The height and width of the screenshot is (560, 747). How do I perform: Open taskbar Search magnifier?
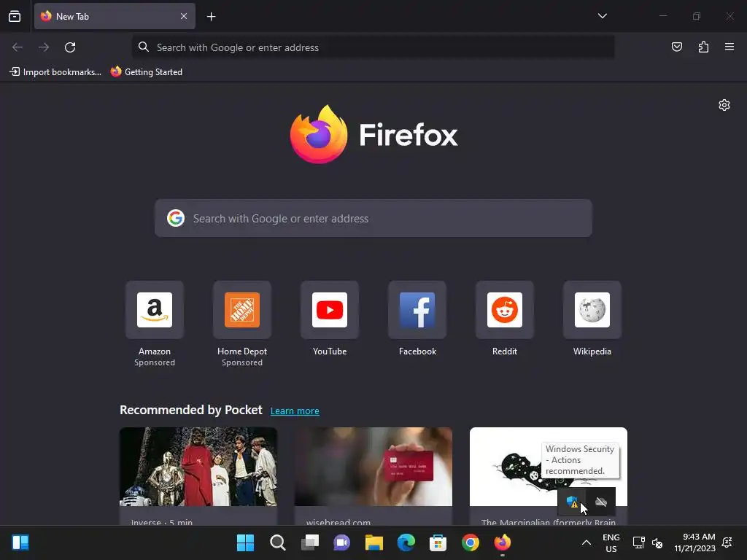click(x=278, y=542)
